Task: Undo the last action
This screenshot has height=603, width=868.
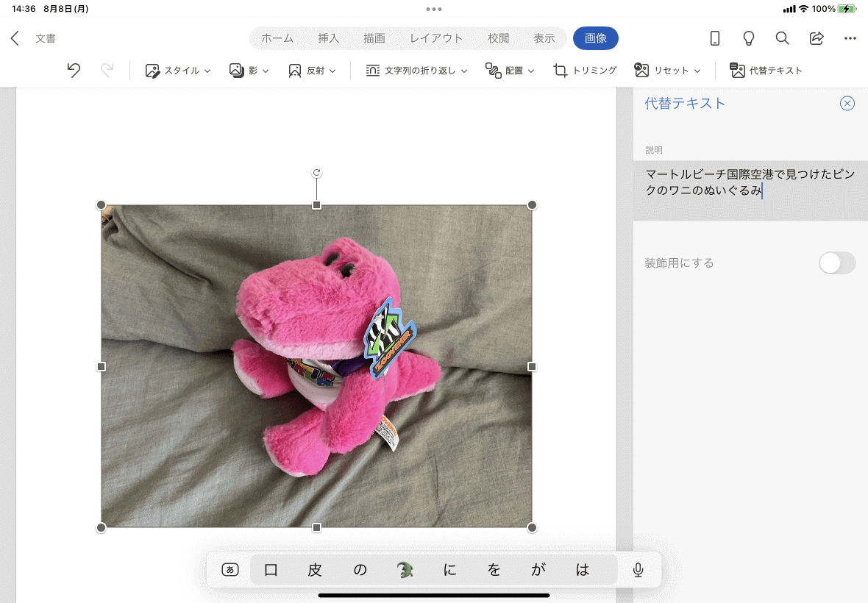Action: pyautogui.click(x=74, y=71)
